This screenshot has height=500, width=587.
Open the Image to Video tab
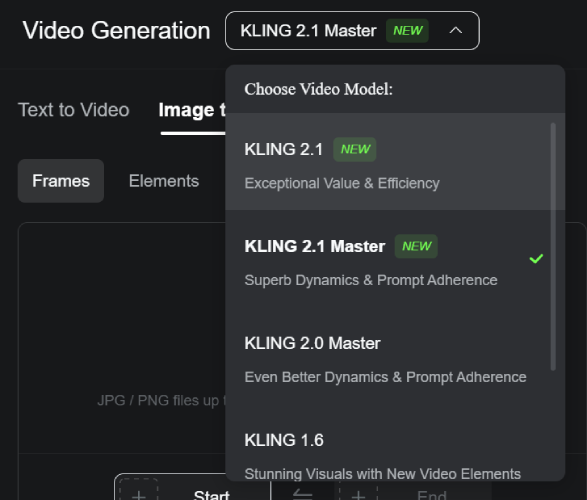[x=192, y=110]
